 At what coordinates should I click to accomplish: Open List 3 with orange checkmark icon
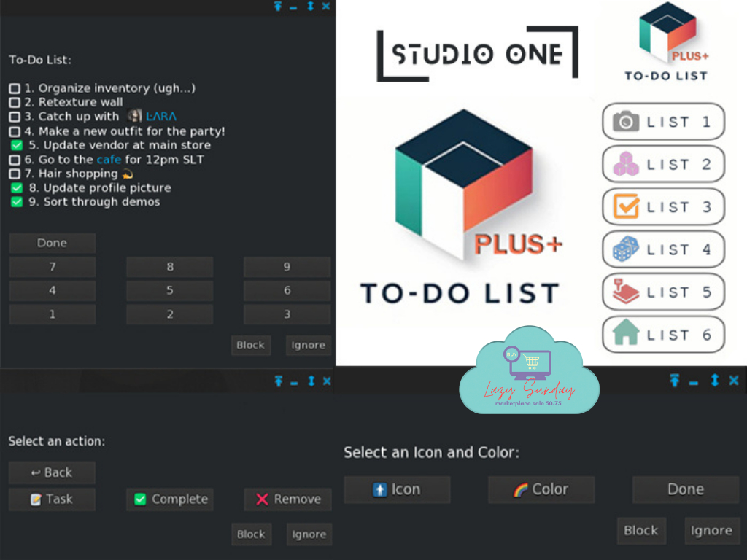(x=663, y=206)
